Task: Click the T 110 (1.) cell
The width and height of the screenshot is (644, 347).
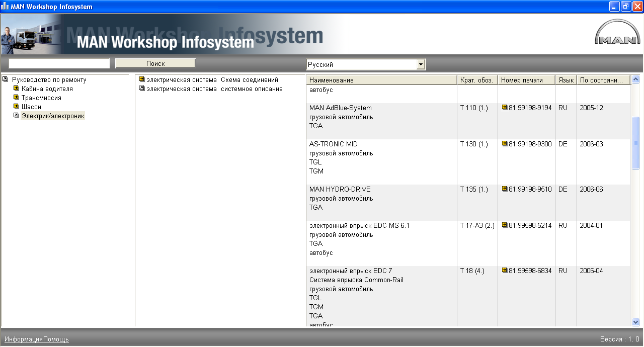Action: (474, 108)
